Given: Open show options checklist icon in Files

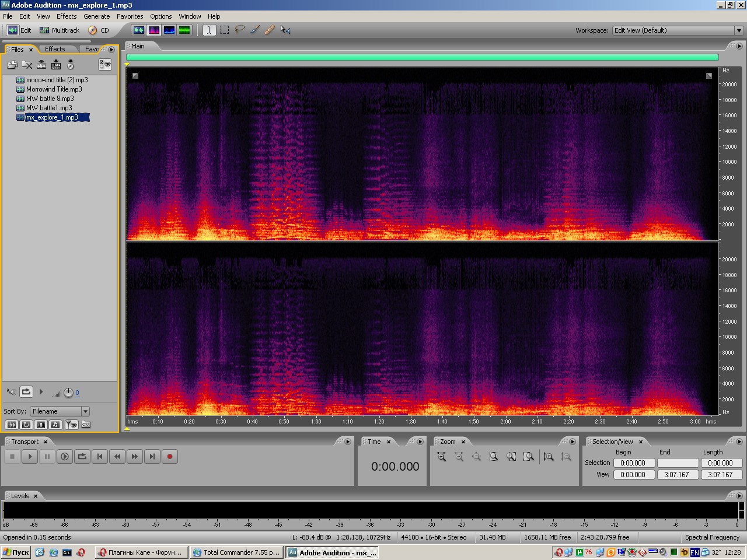Looking at the screenshot, I should pyautogui.click(x=105, y=65).
